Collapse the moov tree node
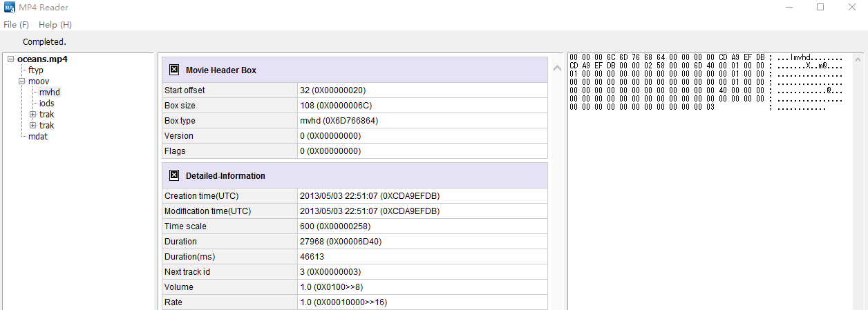868x310 pixels. (22, 81)
